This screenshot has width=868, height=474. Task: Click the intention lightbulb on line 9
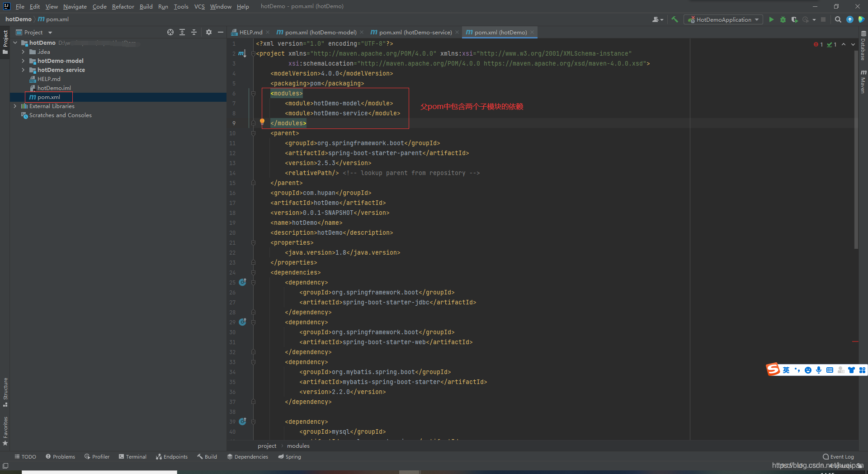[x=262, y=121]
